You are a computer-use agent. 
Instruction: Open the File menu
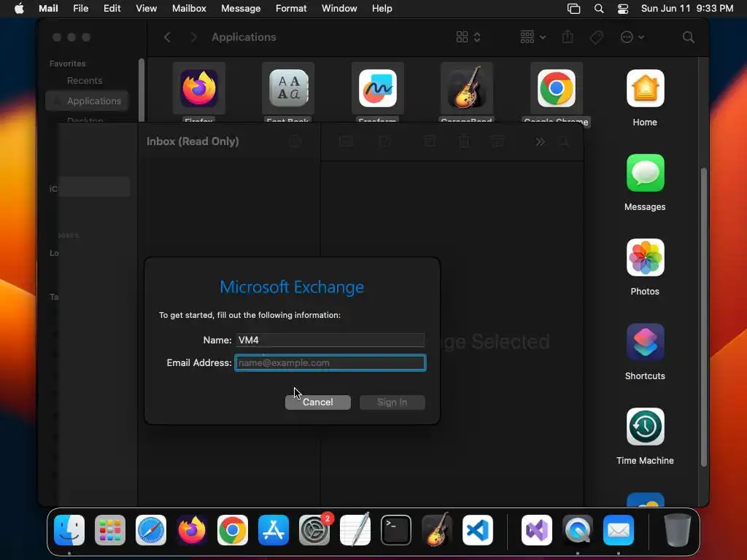tap(80, 9)
